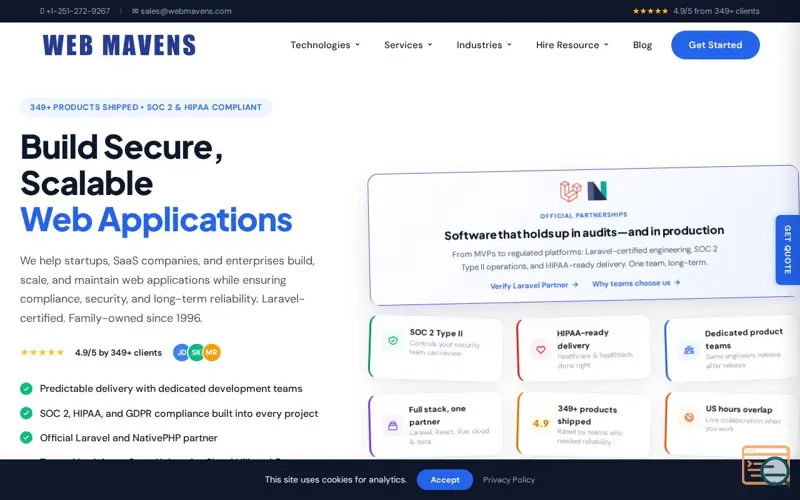Click heading Software that holds up in audits
The width and height of the screenshot is (800, 500).
pyautogui.click(x=584, y=233)
